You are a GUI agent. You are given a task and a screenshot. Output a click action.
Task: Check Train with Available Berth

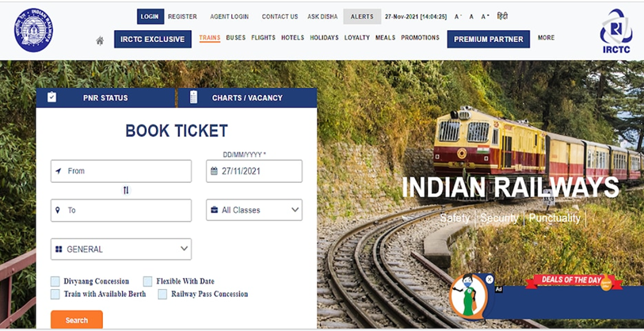pos(55,294)
